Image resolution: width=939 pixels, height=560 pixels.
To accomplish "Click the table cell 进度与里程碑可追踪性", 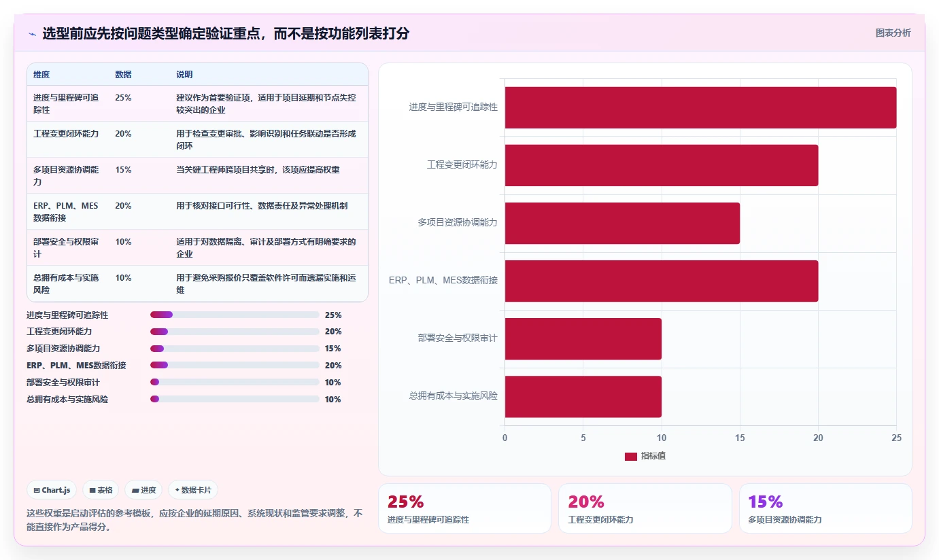I will [x=67, y=103].
